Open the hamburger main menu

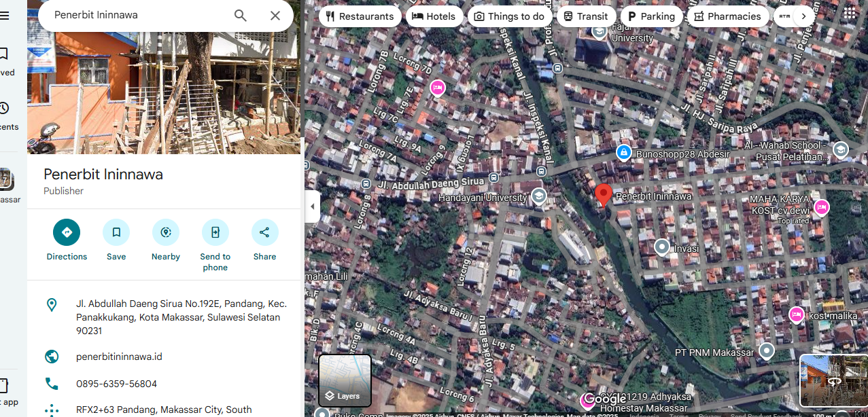point(5,16)
